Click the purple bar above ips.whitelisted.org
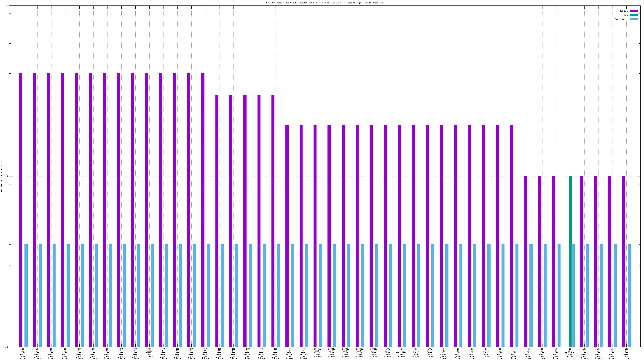This screenshot has height=362, width=644. tap(399, 236)
